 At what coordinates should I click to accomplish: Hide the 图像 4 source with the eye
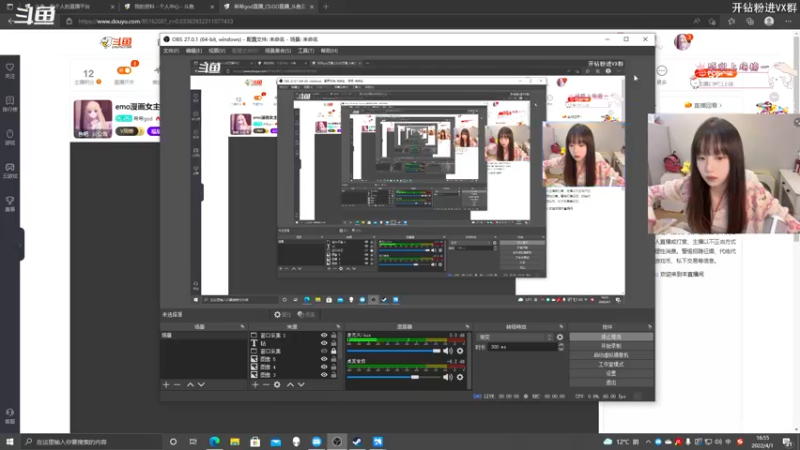pos(323,367)
